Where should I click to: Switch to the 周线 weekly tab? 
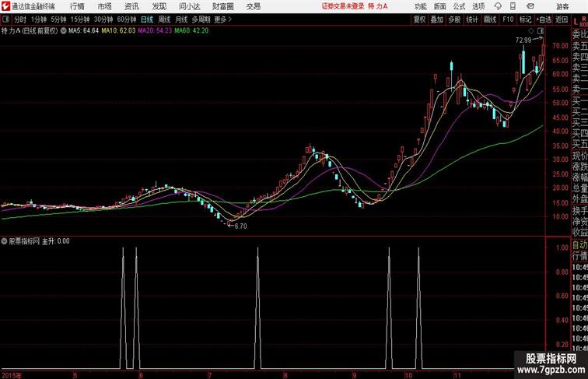(x=164, y=19)
